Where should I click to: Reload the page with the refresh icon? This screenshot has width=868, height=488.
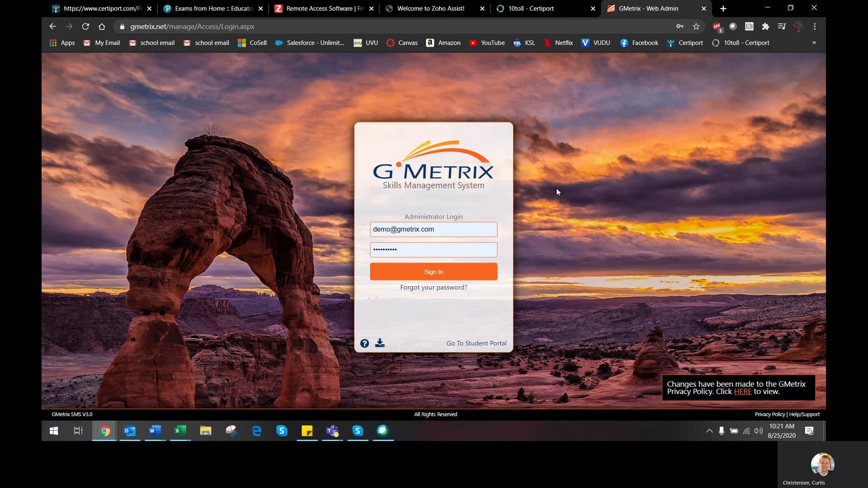click(85, 27)
